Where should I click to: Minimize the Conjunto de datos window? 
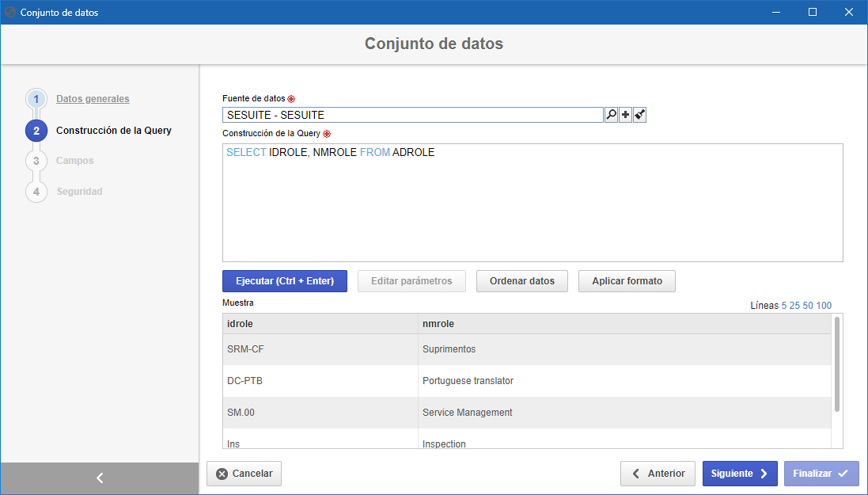click(776, 12)
